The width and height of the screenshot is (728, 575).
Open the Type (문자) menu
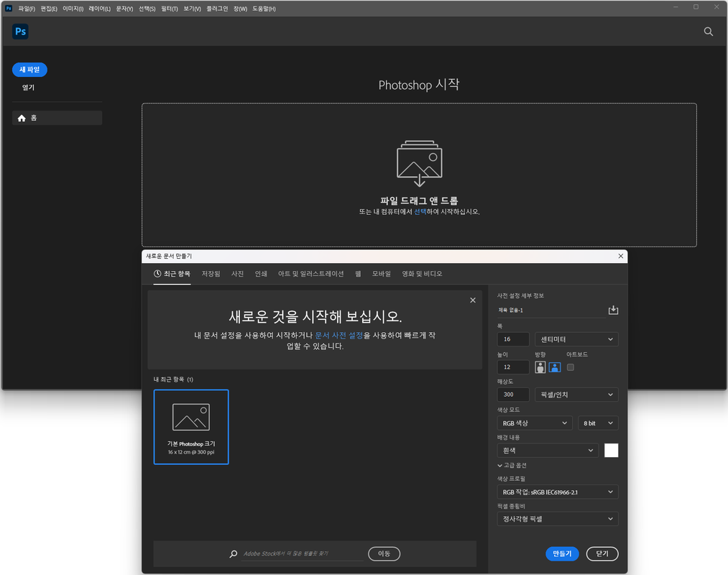pos(124,9)
